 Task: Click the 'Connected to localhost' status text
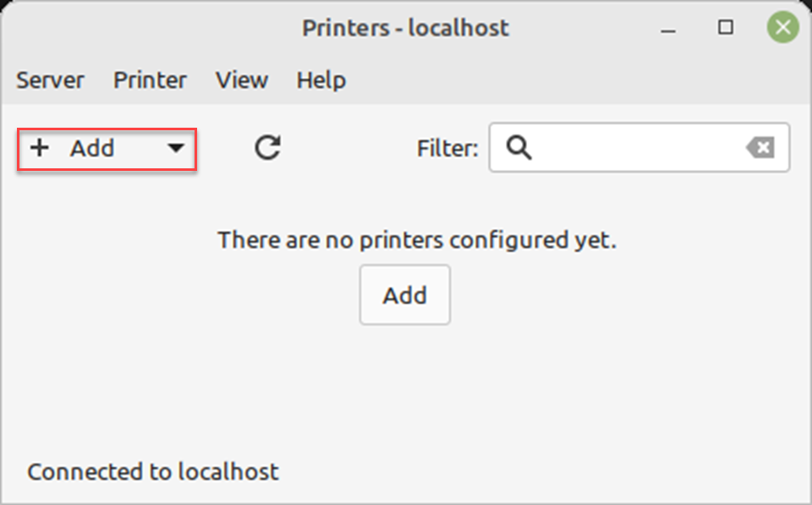(x=152, y=471)
